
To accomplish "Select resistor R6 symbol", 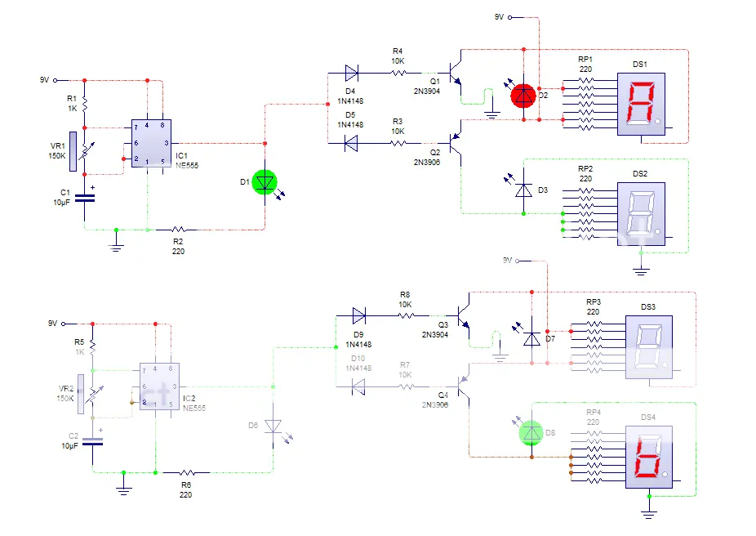I will (x=187, y=473).
